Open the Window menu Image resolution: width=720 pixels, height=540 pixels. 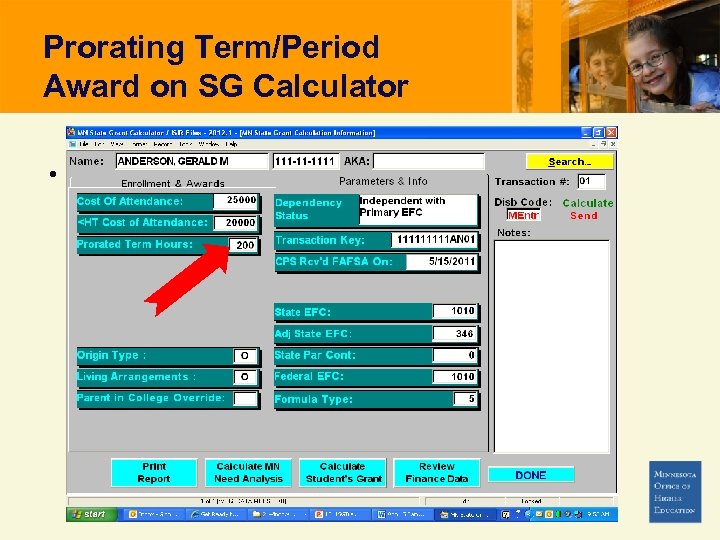[x=209, y=144]
